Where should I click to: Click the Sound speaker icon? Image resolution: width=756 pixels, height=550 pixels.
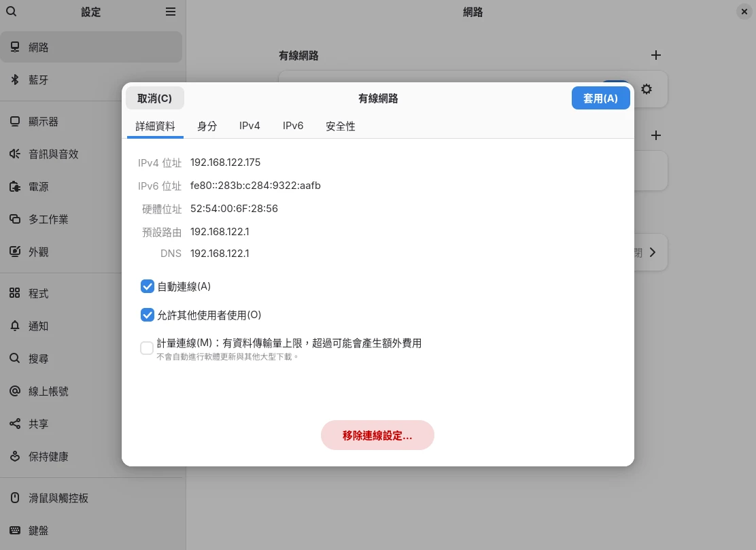pos(14,154)
